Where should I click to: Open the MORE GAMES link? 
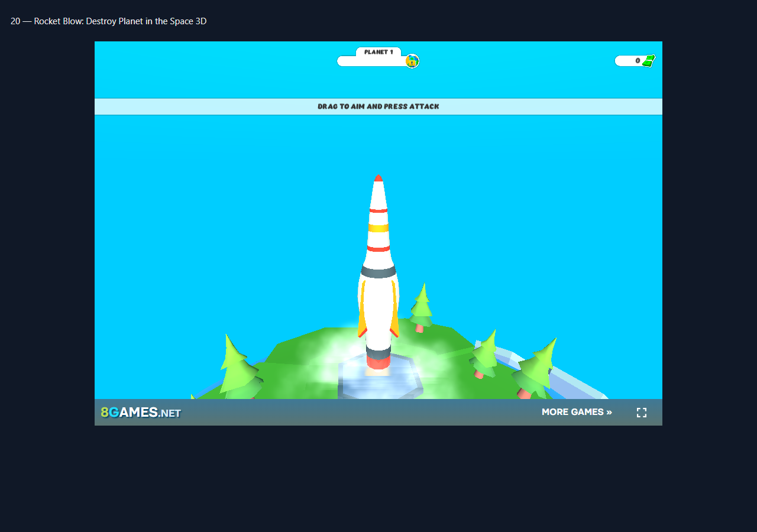coord(577,412)
